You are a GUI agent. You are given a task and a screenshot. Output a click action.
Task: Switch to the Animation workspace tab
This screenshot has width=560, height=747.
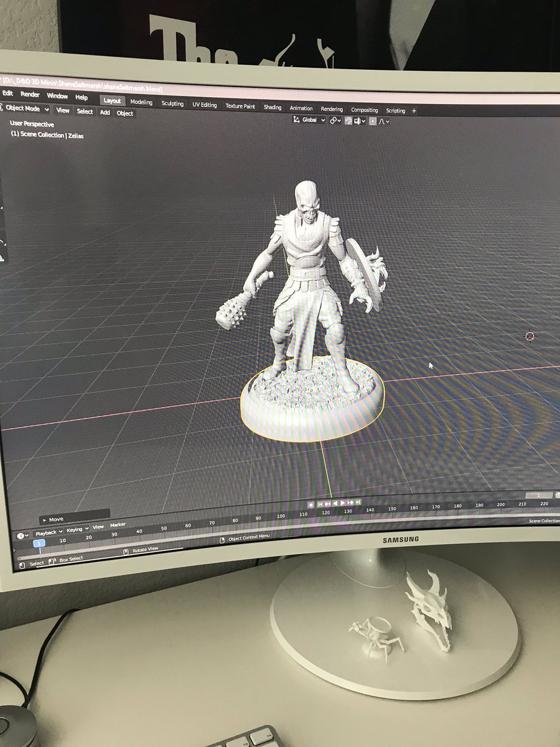click(301, 108)
